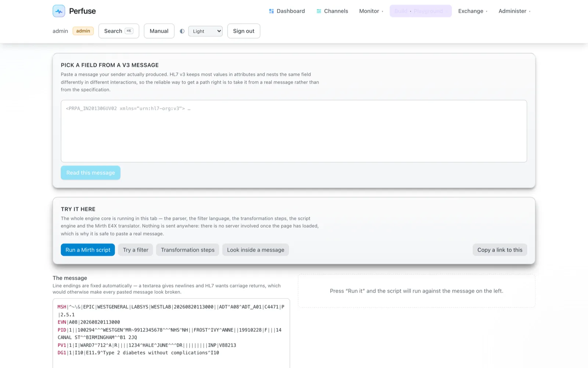Switch to Try a filter tab
This screenshot has width=588, height=368.
click(x=136, y=250)
